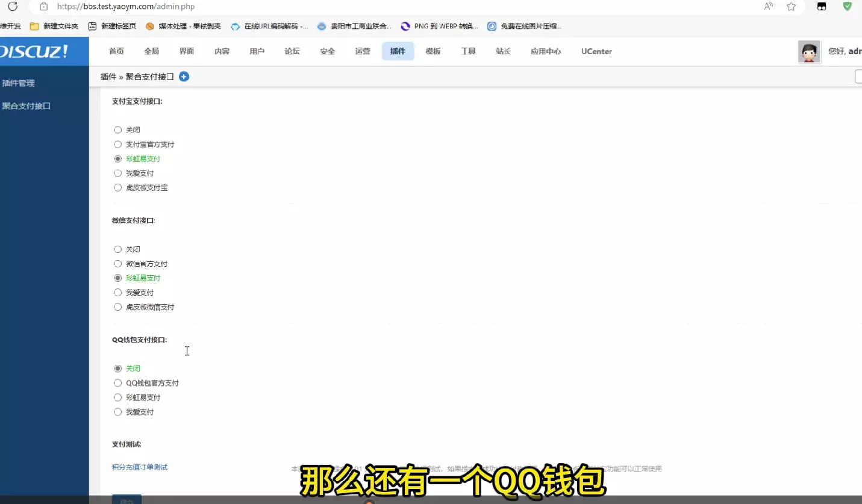862x504 pixels.
Task: Open the 内容 menu
Action: [x=222, y=51]
